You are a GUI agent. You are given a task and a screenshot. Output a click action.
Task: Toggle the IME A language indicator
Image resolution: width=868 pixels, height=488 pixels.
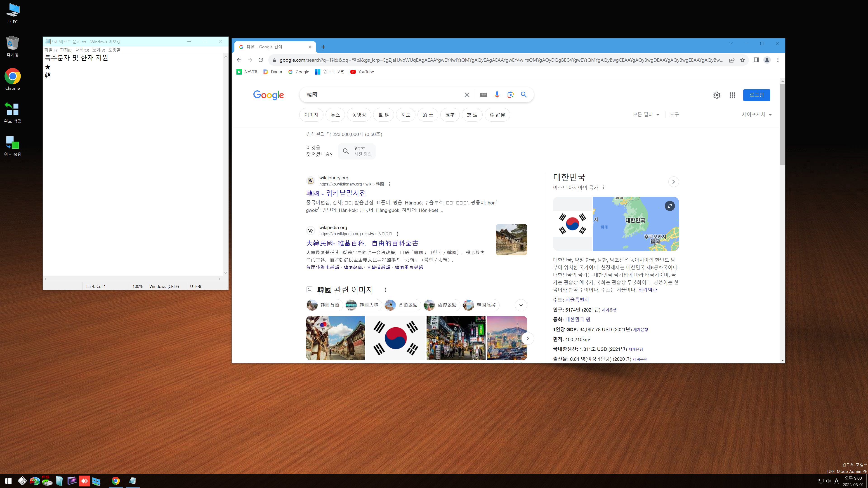[x=837, y=481]
